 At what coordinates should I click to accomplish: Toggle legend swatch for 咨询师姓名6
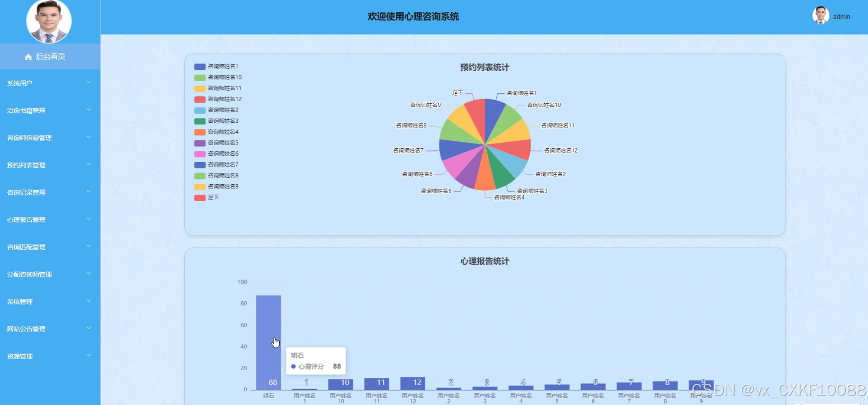pos(200,154)
